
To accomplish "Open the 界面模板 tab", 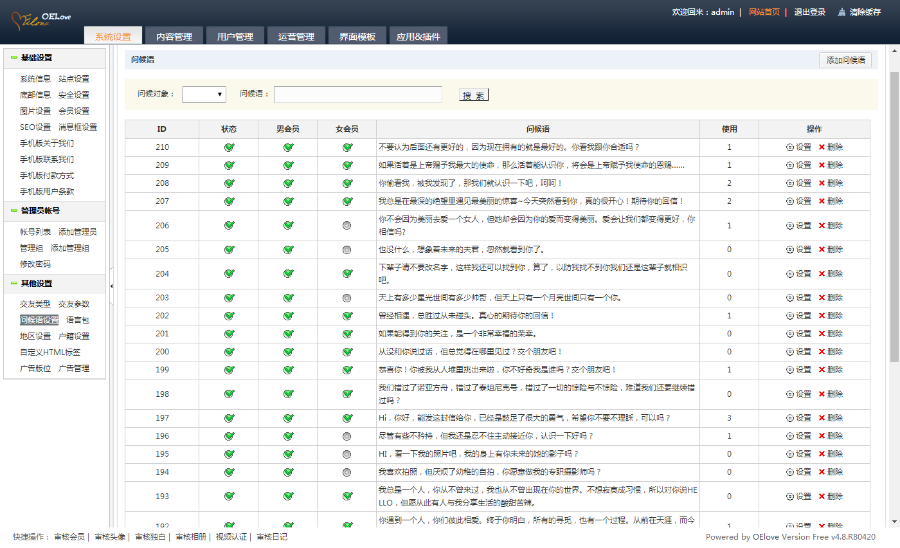I will point(357,37).
